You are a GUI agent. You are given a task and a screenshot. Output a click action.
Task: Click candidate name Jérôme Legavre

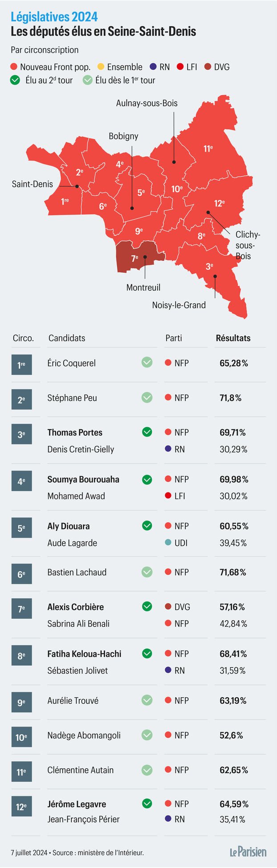tap(77, 804)
